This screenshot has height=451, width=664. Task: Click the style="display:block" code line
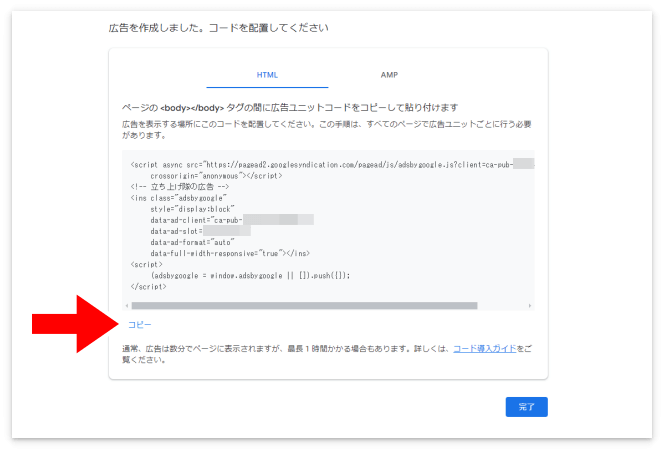192,209
